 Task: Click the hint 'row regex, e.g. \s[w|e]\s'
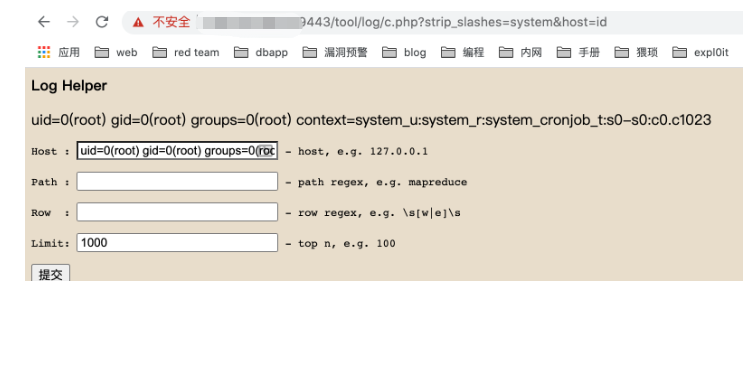coord(379,213)
